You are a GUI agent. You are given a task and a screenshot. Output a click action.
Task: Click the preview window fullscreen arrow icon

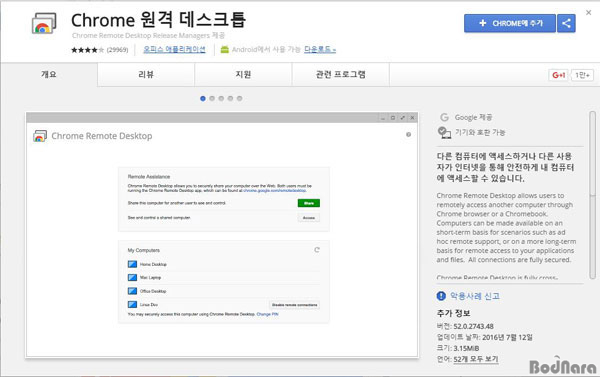point(403,118)
